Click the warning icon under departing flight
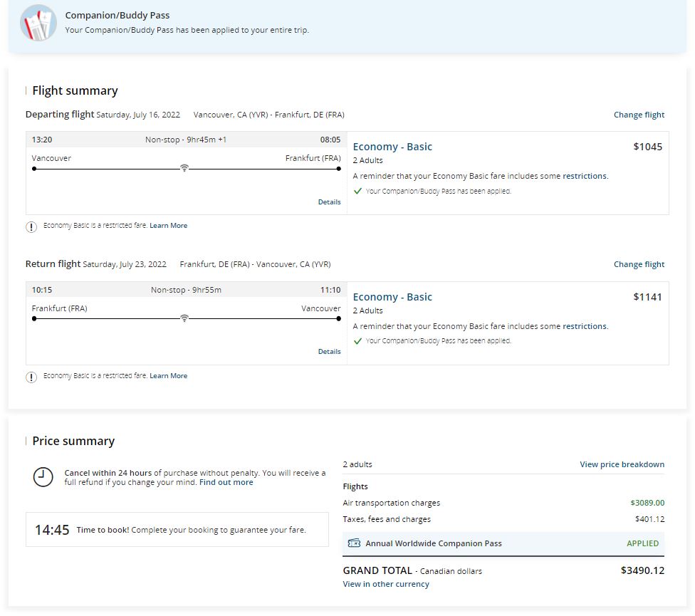The height and width of the screenshot is (616, 695). click(31, 226)
